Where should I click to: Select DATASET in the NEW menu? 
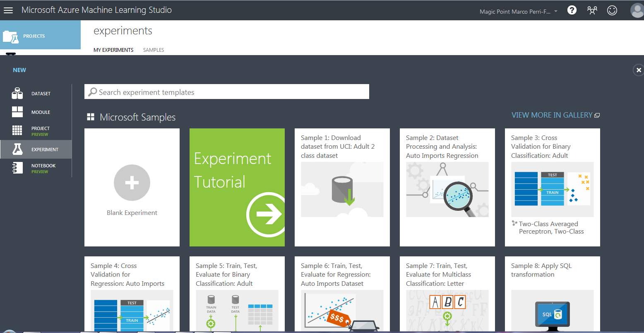[x=36, y=94]
